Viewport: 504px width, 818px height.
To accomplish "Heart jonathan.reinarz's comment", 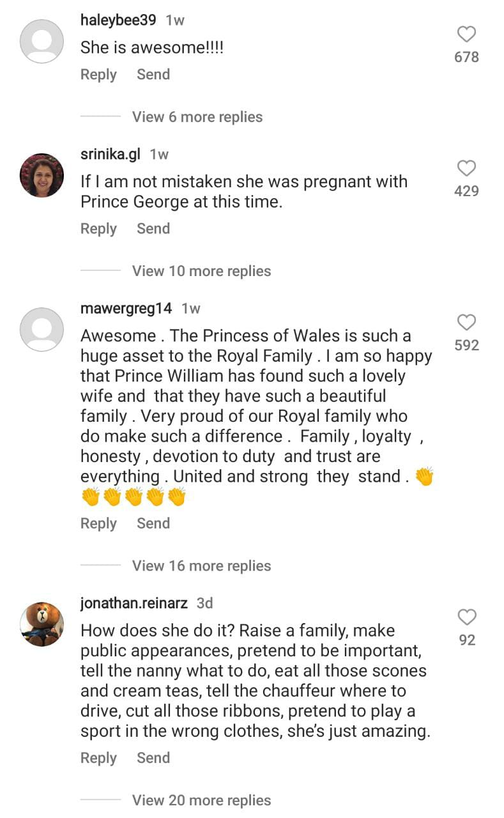I will coord(467,617).
